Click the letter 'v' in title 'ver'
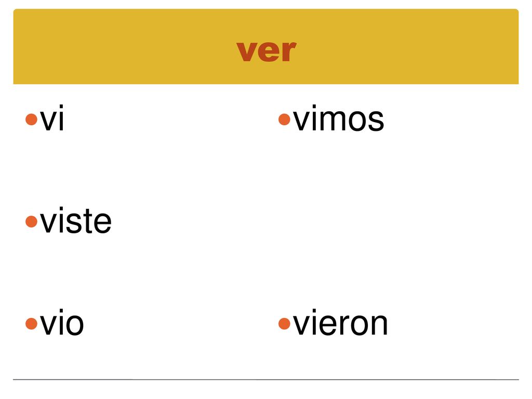Image resolution: width=532 pixels, height=399 pixels. click(x=247, y=52)
